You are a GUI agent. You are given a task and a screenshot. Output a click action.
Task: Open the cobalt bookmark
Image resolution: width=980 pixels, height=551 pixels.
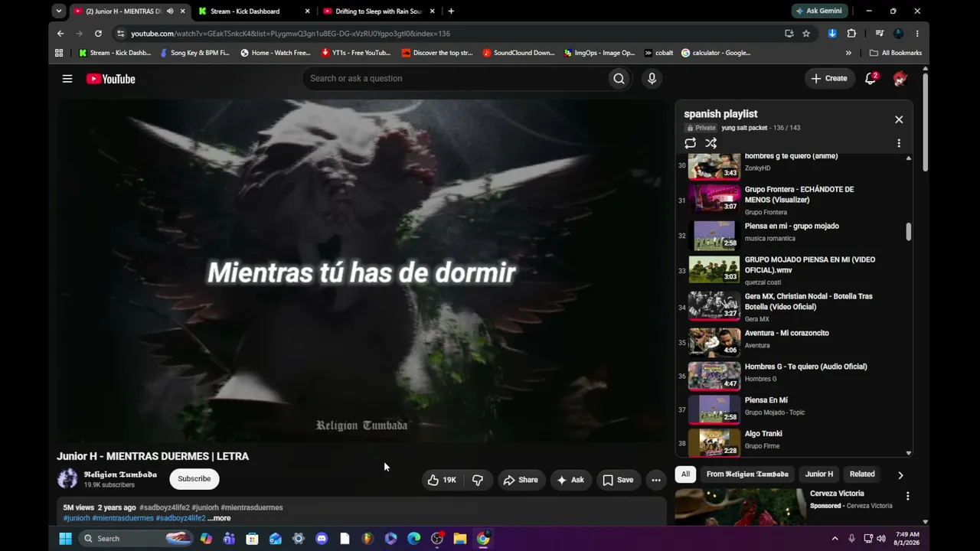coord(658,53)
